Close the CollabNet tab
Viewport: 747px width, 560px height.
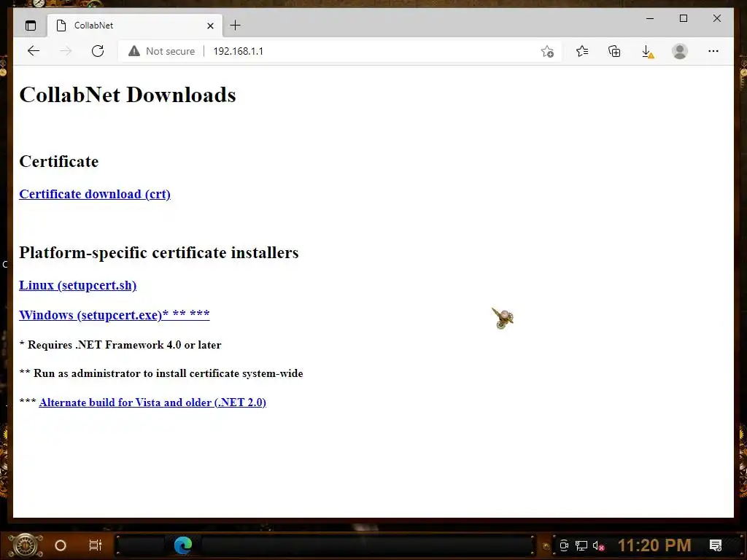(211, 26)
